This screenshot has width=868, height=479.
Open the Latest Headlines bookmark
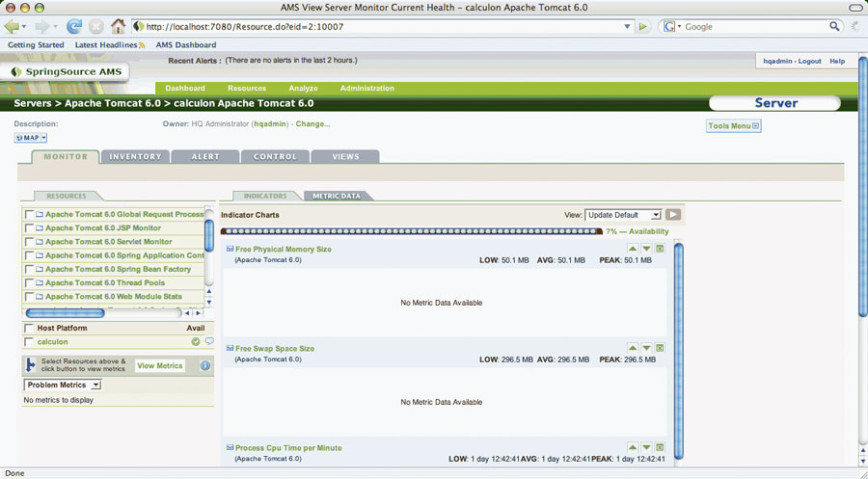click(110, 44)
